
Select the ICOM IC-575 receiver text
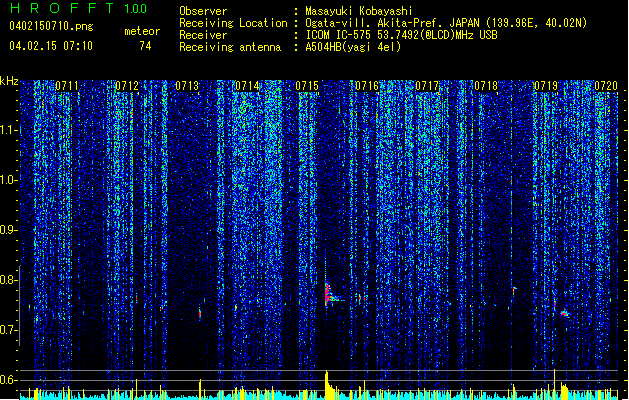(x=401, y=35)
